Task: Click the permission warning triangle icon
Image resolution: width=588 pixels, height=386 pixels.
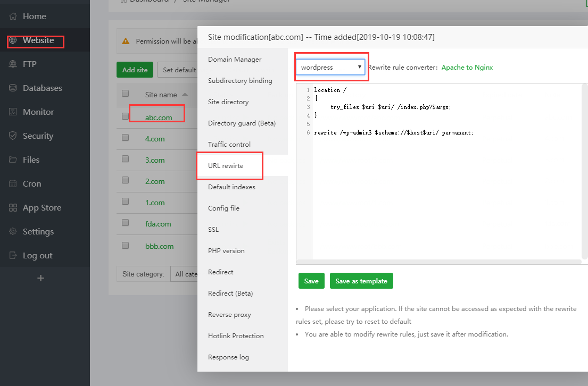Action: [x=126, y=41]
